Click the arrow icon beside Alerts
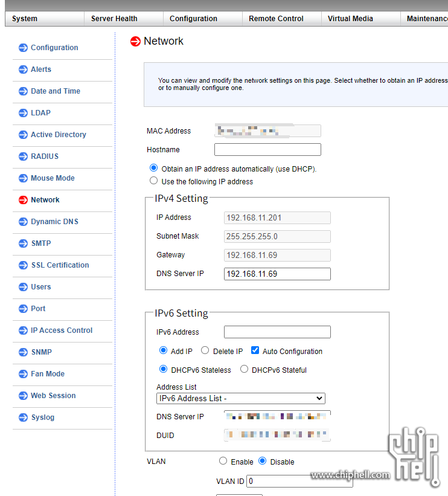 [23, 69]
